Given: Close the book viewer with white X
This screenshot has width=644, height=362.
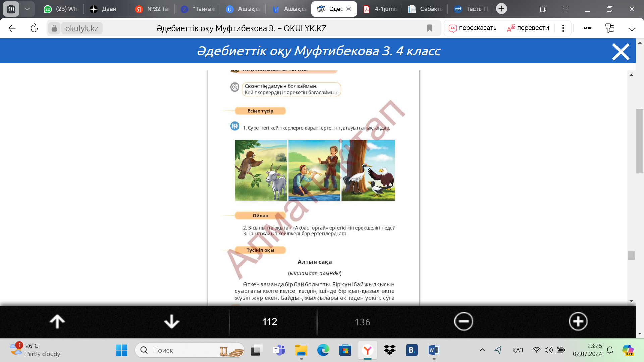Looking at the screenshot, I should [621, 52].
